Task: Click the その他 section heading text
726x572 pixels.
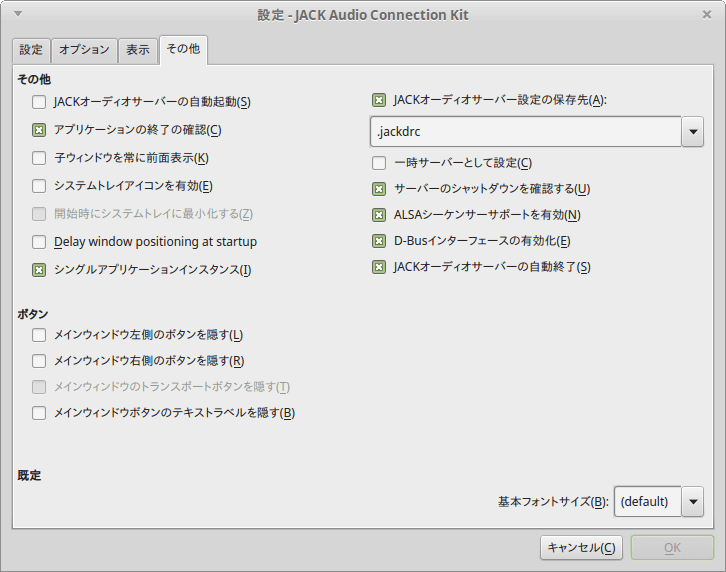Action: click(34, 80)
